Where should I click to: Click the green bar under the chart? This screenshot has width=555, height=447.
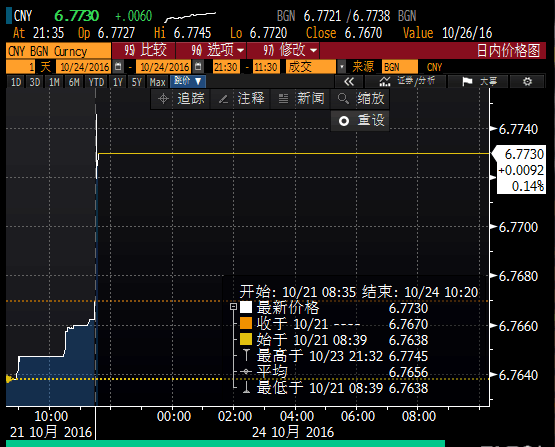pyautogui.click(x=225, y=443)
